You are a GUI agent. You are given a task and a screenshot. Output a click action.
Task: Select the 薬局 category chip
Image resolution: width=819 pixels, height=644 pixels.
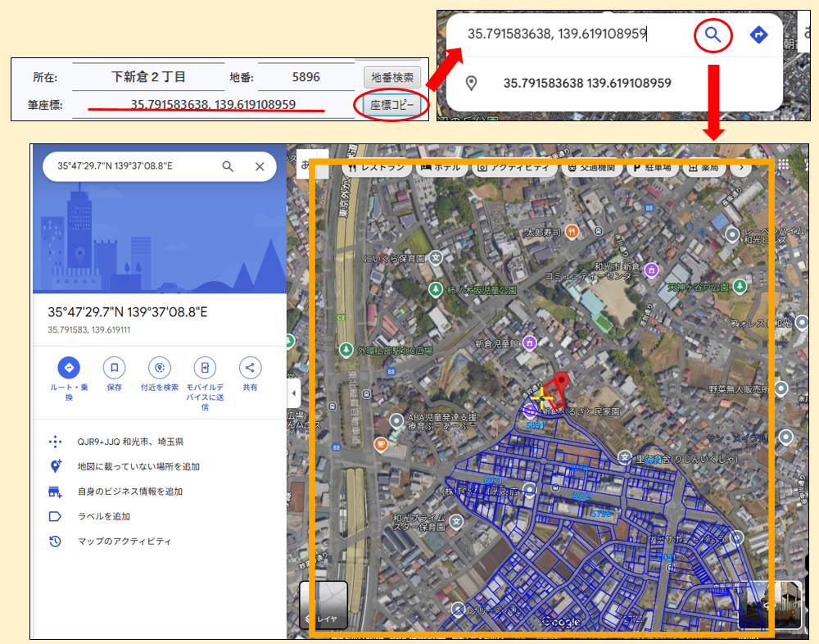(x=704, y=167)
